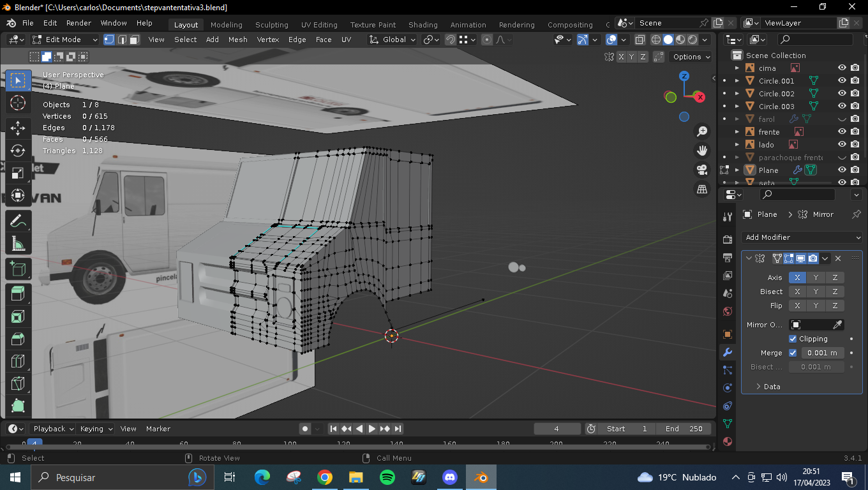Click the Merge distance 0.001 m field

point(822,353)
